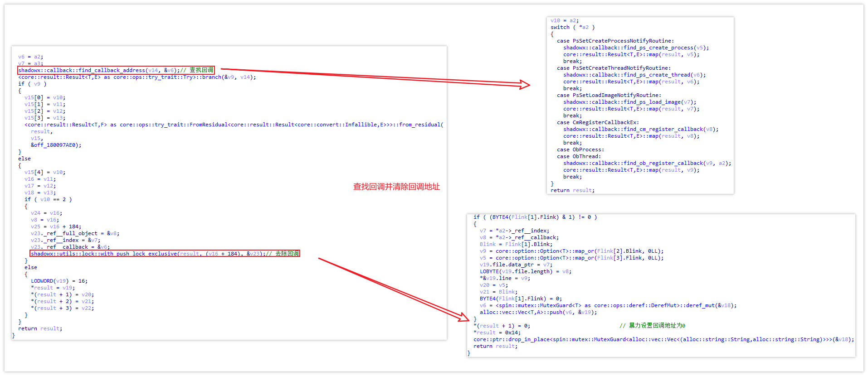Select the case CmRegisterCallbackEx label
The width and height of the screenshot is (868, 376).
tap(598, 122)
